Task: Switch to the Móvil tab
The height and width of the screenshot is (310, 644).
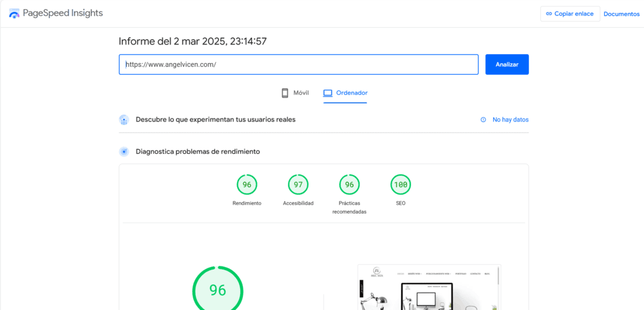Action: pyautogui.click(x=295, y=93)
